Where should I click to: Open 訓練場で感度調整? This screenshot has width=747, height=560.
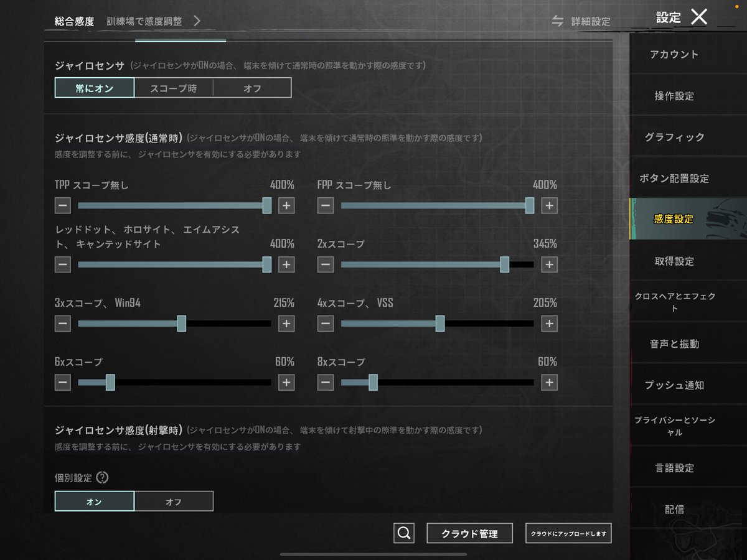144,21
